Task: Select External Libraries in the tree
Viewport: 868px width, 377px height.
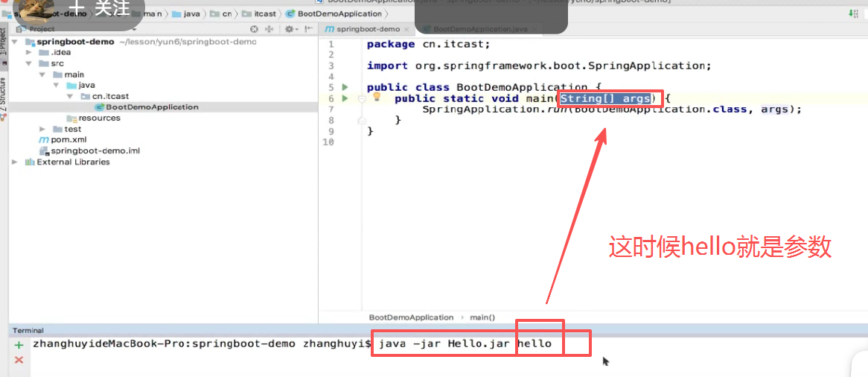Action: 67,162
